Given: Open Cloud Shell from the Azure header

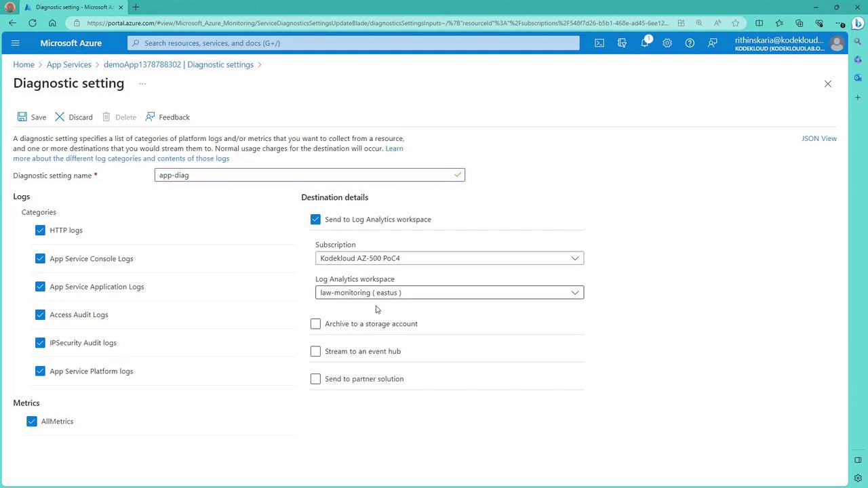Looking at the screenshot, I should (599, 43).
